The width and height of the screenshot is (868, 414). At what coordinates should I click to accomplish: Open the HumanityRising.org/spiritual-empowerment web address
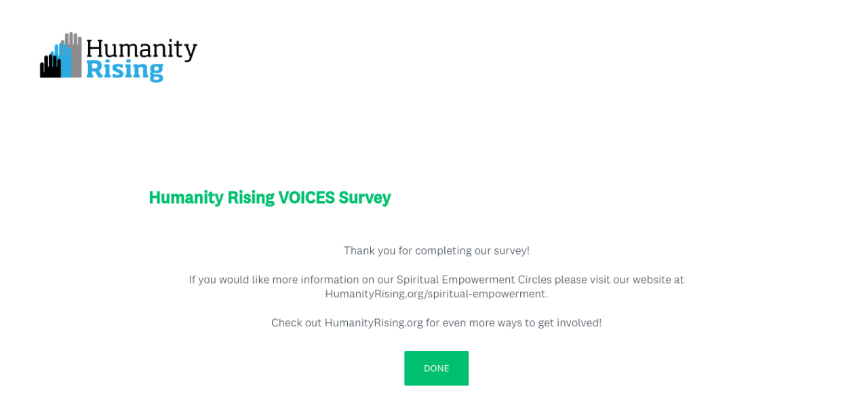(436, 294)
